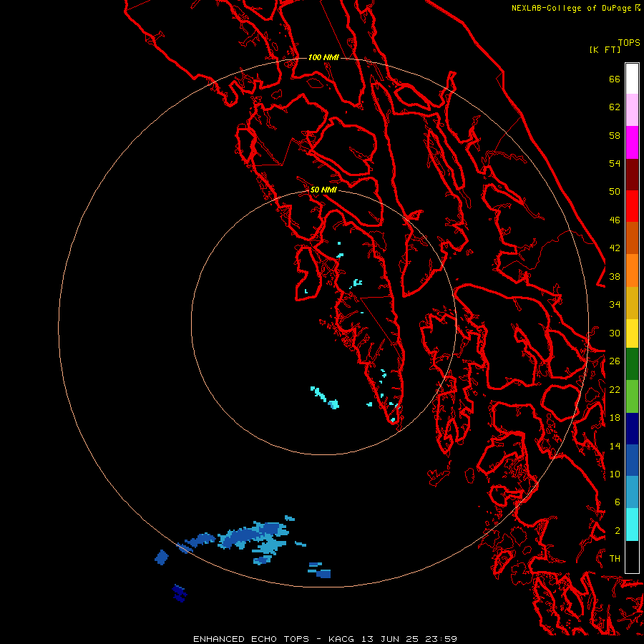This screenshot has height=644, width=644.
Task: Click the white 66 K FT color swatch
Action: tap(632, 79)
